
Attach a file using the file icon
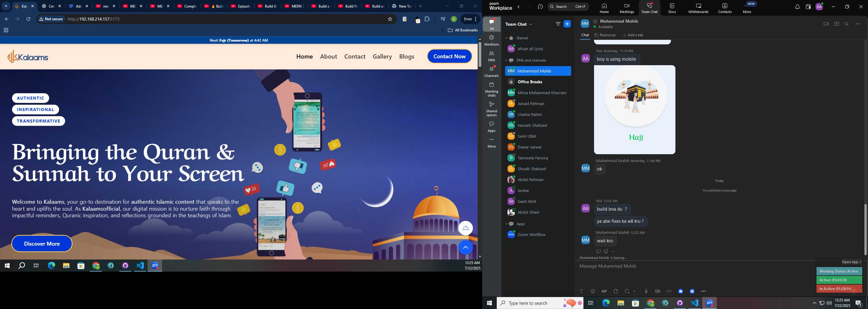coord(616,291)
